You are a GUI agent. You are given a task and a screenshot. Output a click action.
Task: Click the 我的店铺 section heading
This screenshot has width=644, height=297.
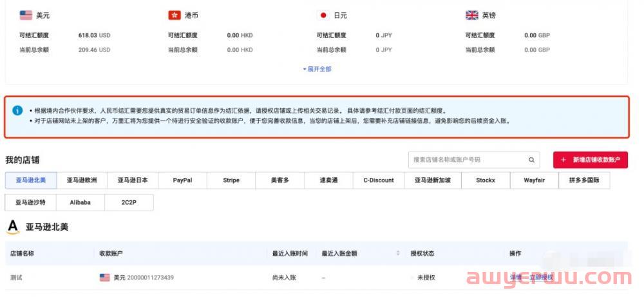point(22,160)
